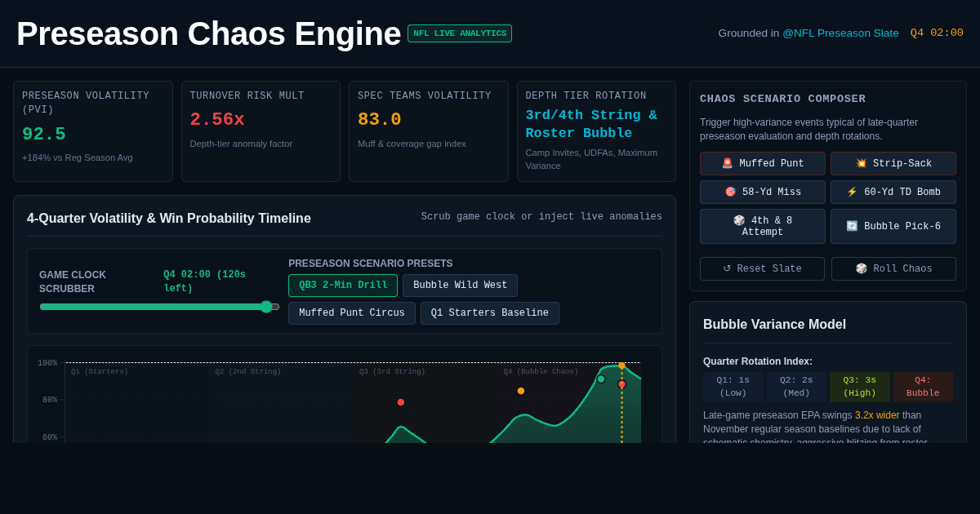Trigger the Strip-Sack chaos event
Screen dimensions: 980x514
pos(893,164)
